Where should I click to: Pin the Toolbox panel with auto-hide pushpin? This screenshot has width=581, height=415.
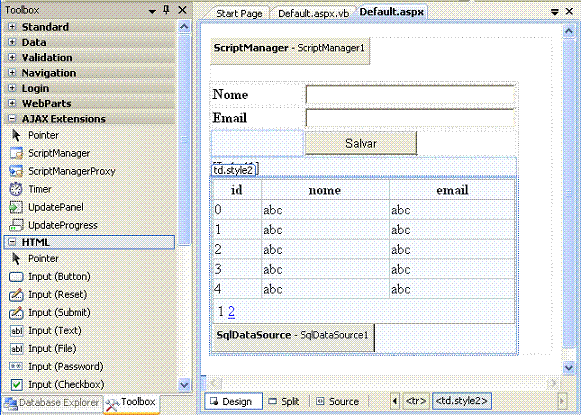click(x=166, y=10)
